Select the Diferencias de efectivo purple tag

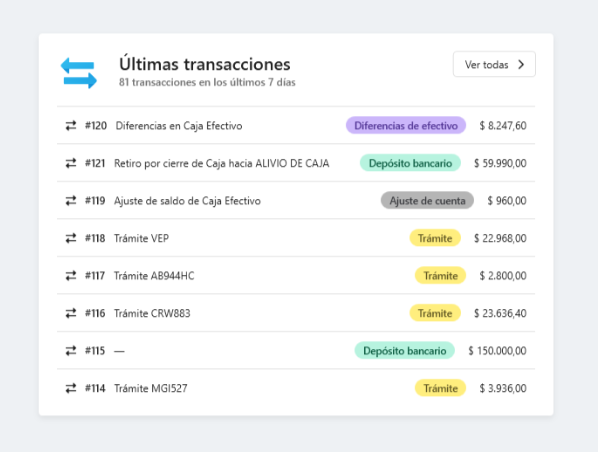point(406,125)
